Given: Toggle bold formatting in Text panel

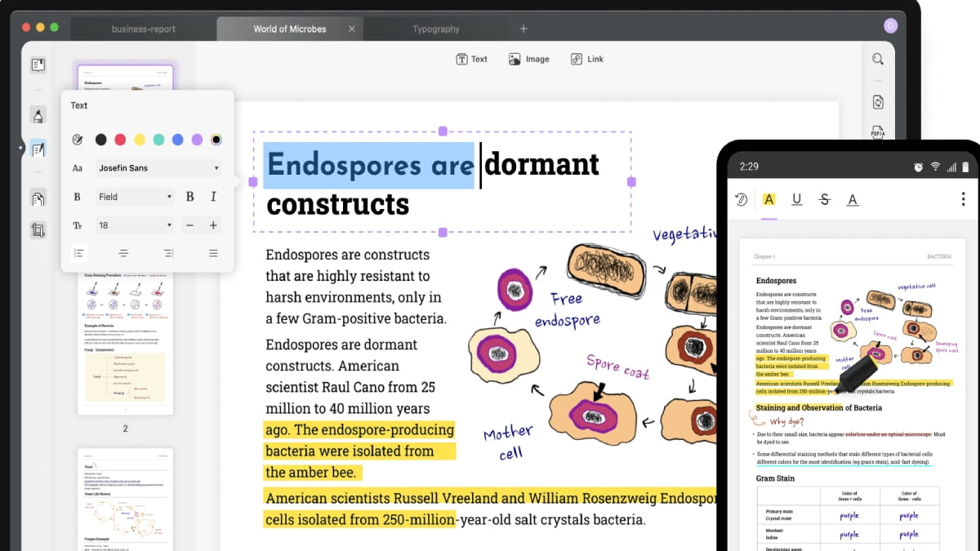Looking at the screenshot, I should (x=190, y=197).
